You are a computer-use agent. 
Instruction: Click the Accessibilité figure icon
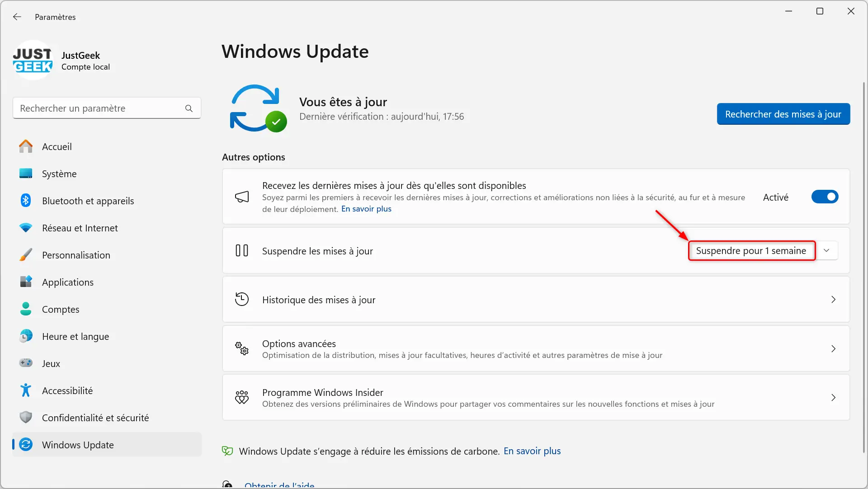pyautogui.click(x=26, y=390)
